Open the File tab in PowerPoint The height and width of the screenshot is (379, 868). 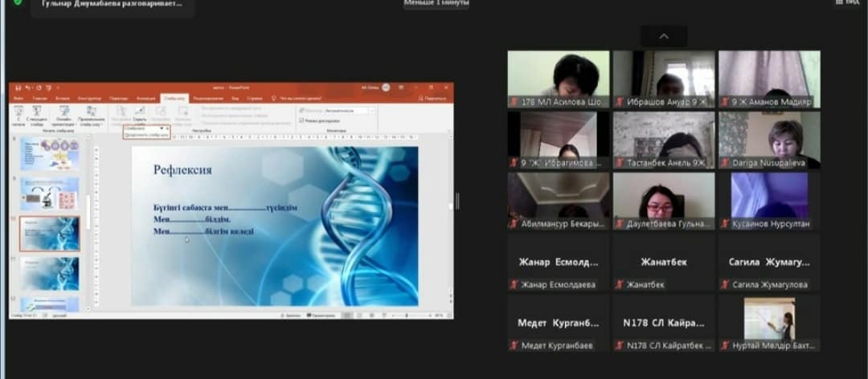[17, 98]
